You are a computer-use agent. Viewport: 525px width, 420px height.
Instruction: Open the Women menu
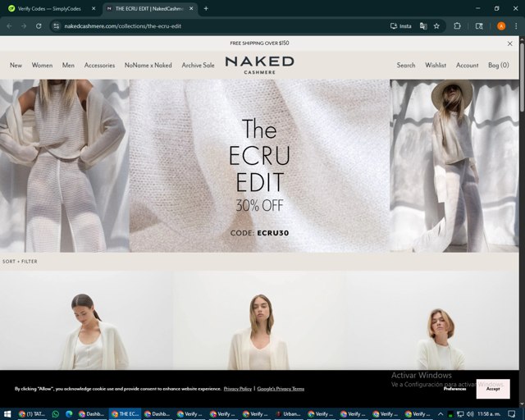(42, 66)
